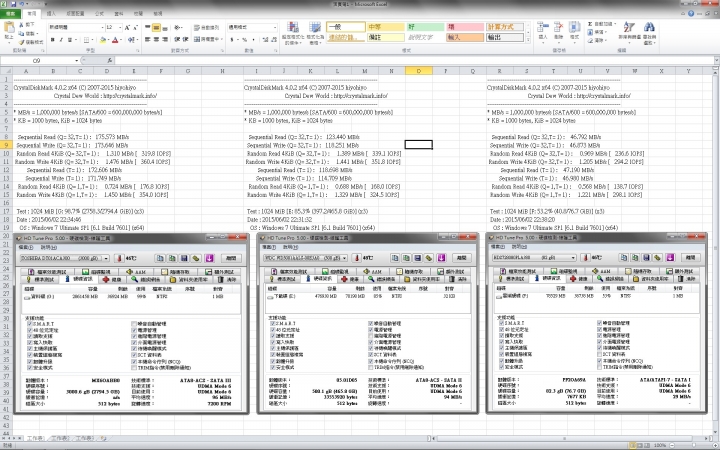
Task: Click the Insert Cells icon
Action: (543, 27)
